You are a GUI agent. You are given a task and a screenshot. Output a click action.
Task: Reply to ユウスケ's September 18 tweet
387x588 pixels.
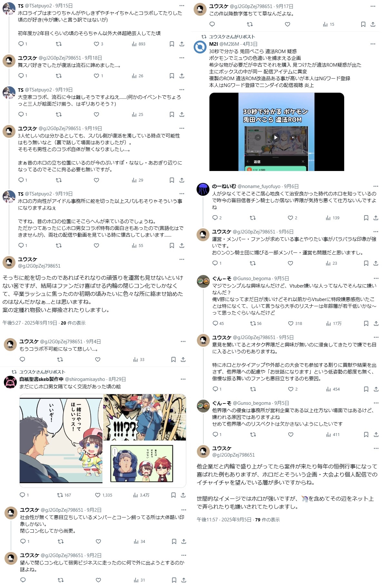tap(21, 76)
